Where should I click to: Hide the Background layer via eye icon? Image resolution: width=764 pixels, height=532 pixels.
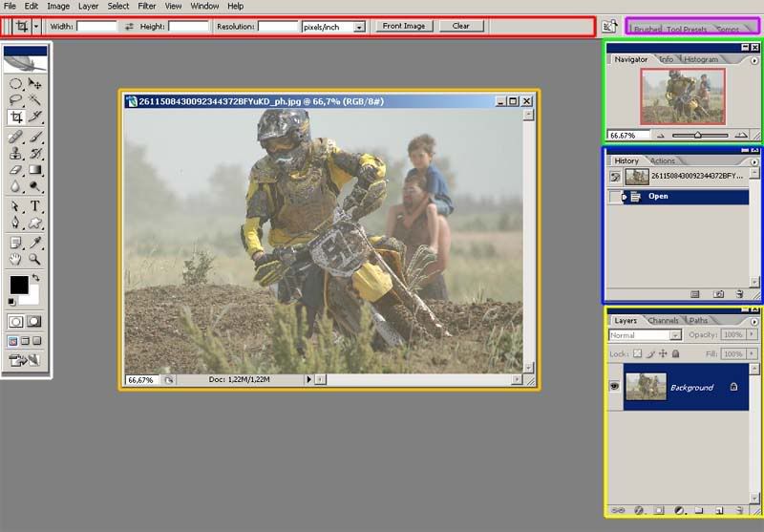(615, 387)
